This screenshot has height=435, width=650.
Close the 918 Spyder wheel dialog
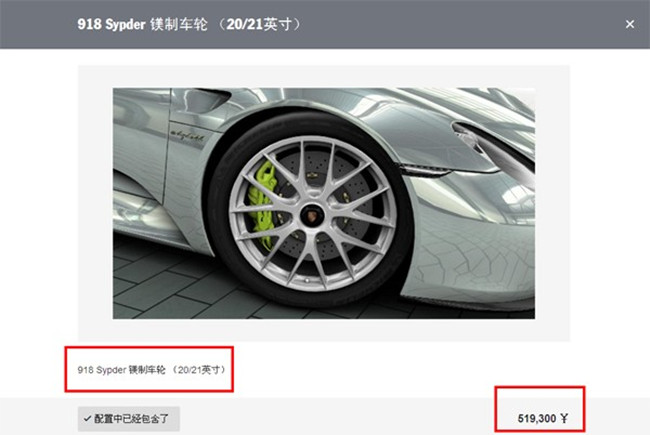(630, 24)
